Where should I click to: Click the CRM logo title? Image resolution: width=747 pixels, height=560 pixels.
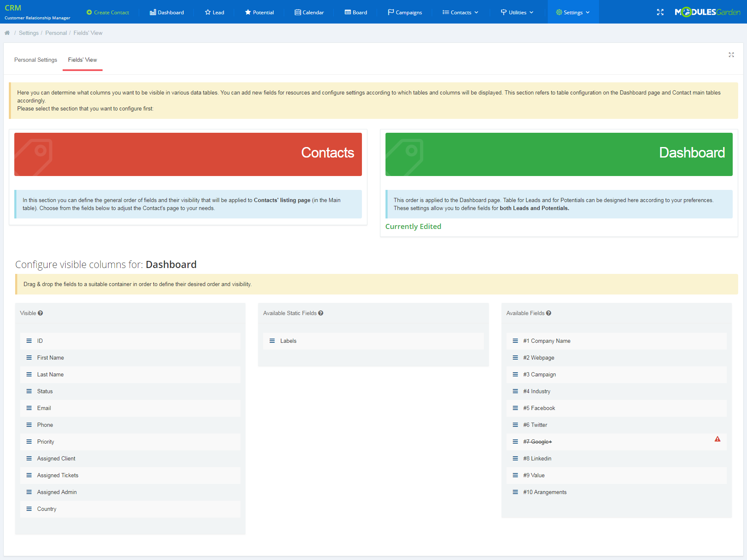click(x=13, y=8)
